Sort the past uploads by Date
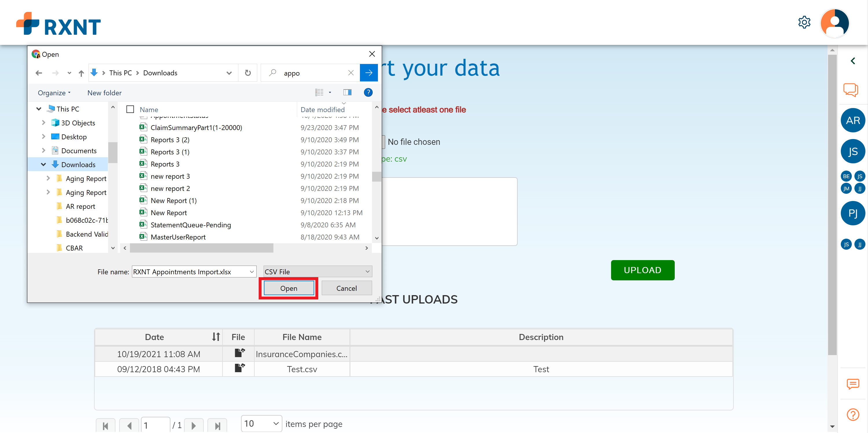 point(216,337)
